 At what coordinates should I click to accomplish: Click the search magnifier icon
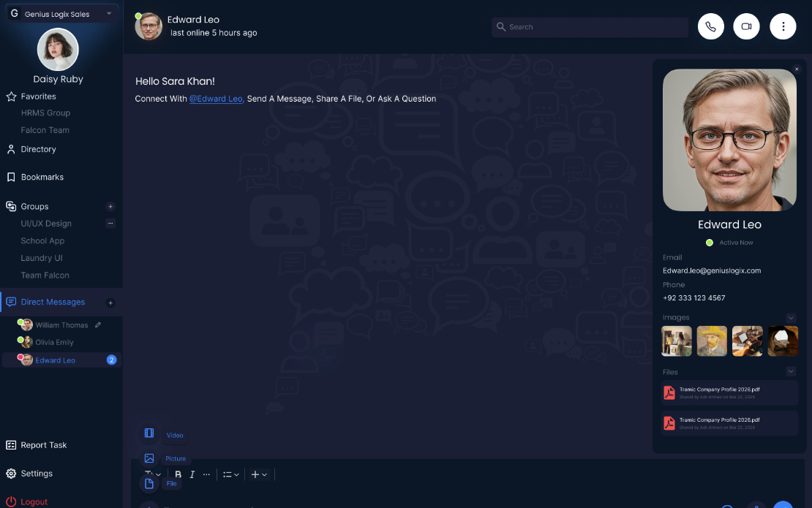point(501,27)
